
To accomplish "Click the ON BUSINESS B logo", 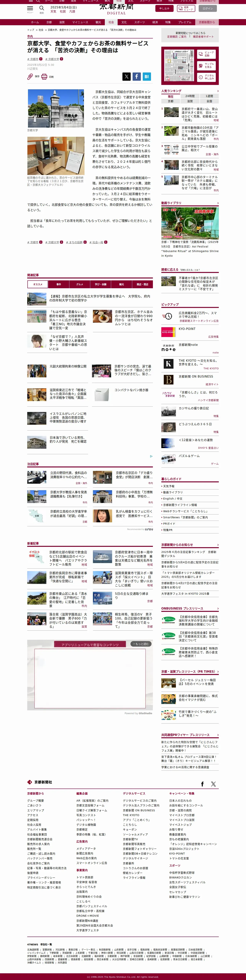I will pos(168,379).
